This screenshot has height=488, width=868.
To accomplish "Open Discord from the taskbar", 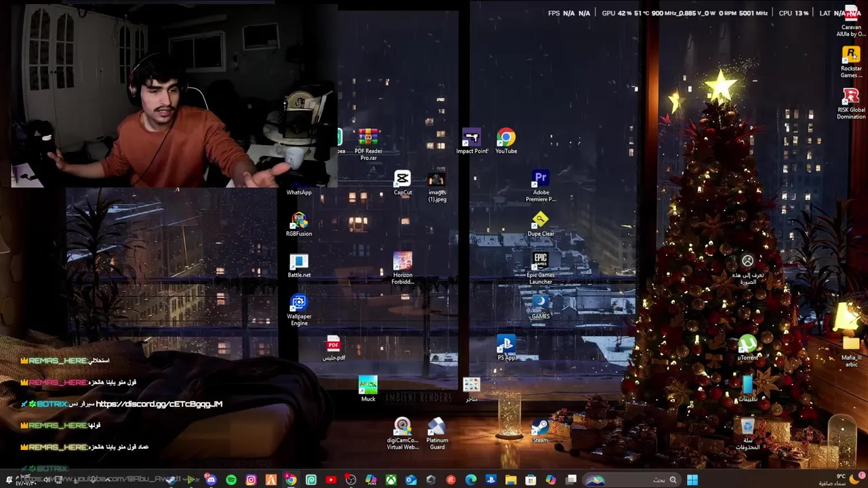I will coord(211,480).
